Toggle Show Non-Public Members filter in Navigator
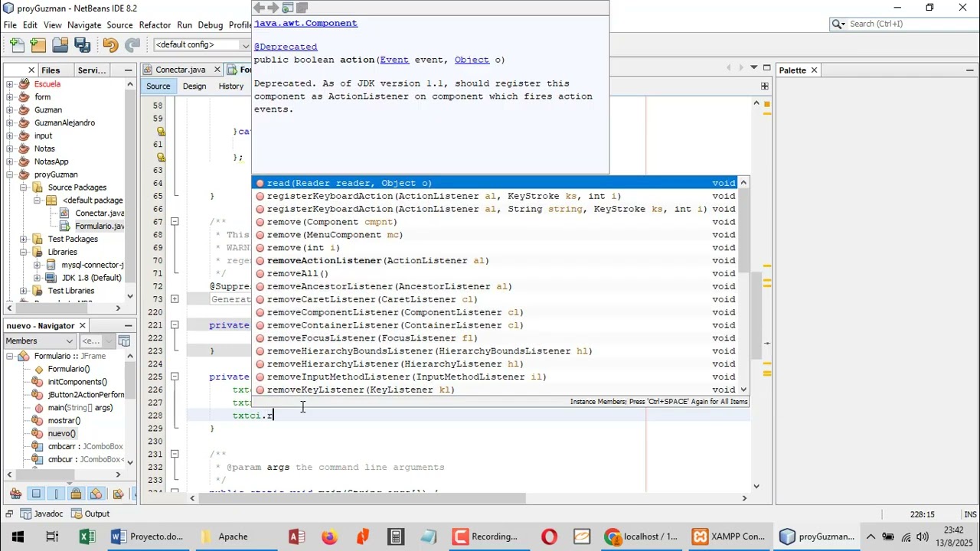This screenshot has width=980, height=551. coord(76,494)
